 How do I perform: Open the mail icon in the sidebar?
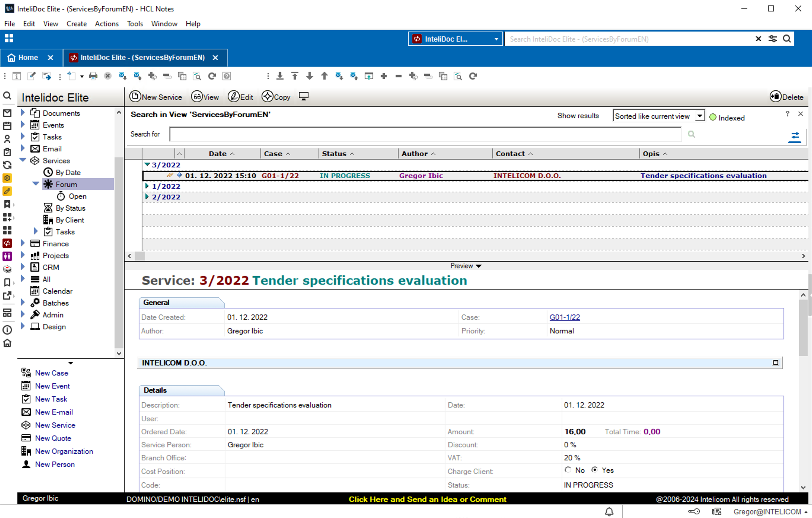coord(7,113)
